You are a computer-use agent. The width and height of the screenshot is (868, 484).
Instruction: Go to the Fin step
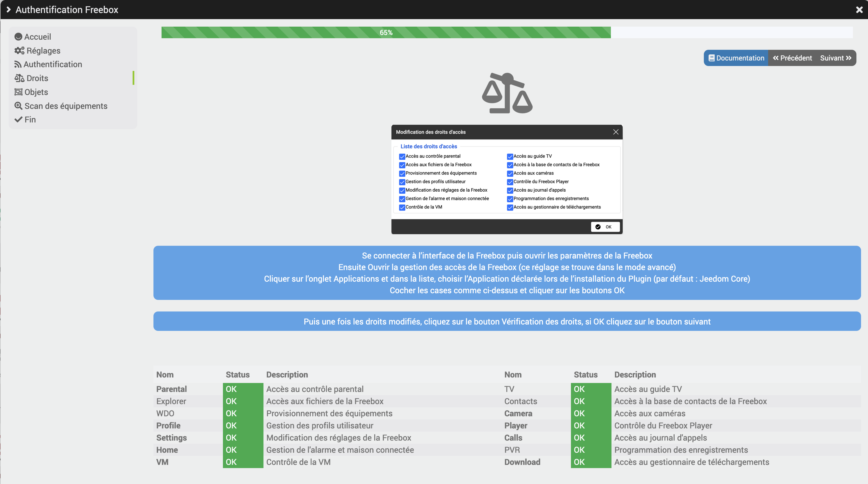pyautogui.click(x=25, y=120)
